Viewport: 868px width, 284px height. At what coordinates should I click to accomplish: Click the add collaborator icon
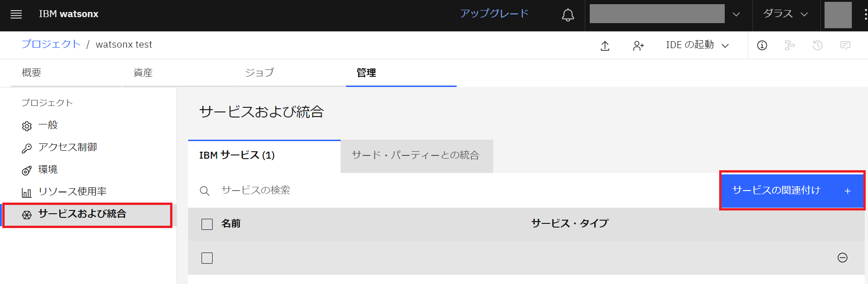pyautogui.click(x=638, y=45)
